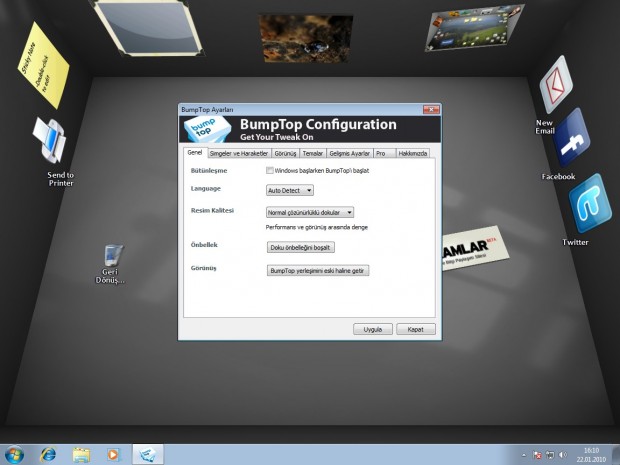
Task: Click the Uygula button
Action: 372,329
